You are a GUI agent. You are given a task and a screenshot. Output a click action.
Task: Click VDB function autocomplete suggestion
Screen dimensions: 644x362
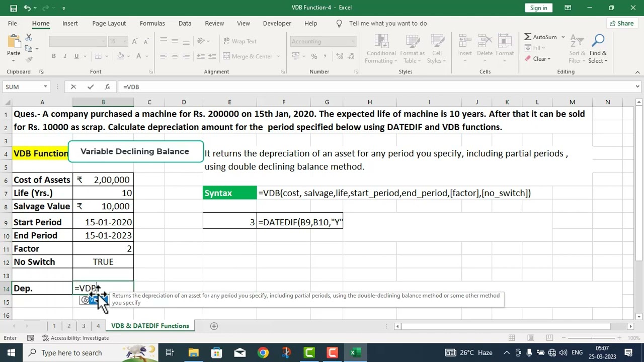94,300
